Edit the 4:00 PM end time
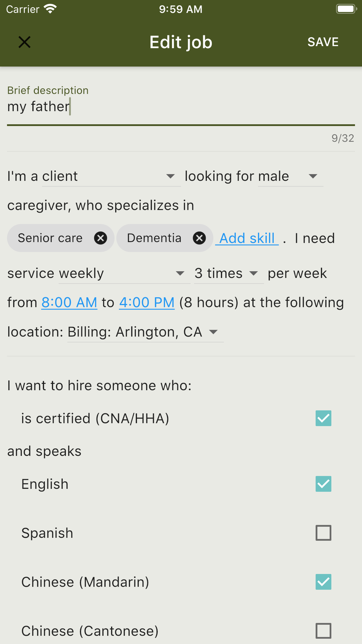Viewport: 362px width, 644px height. coord(147,302)
